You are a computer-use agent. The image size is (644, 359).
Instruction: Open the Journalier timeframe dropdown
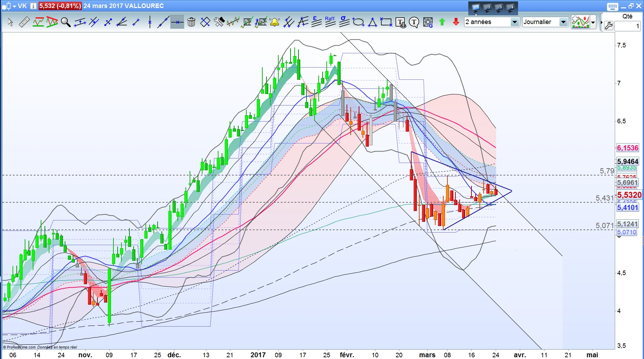545,22
